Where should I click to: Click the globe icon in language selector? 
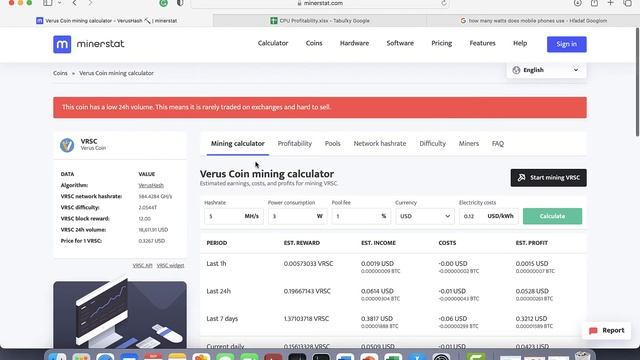click(x=516, y=70)
